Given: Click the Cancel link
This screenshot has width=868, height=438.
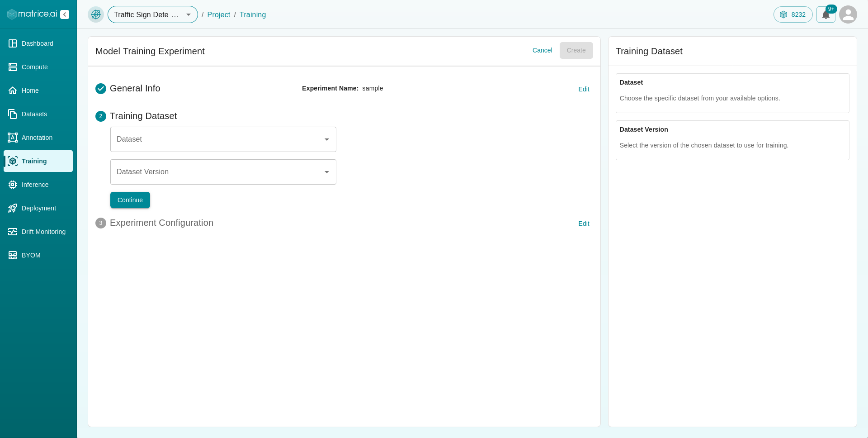Looking at the screenshot, I should tap(542, 50).
